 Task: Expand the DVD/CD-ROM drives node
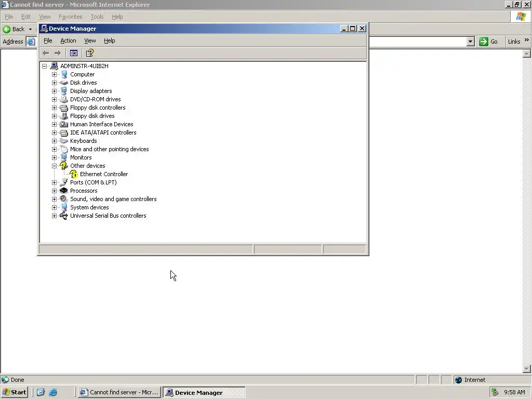(54, 99)
